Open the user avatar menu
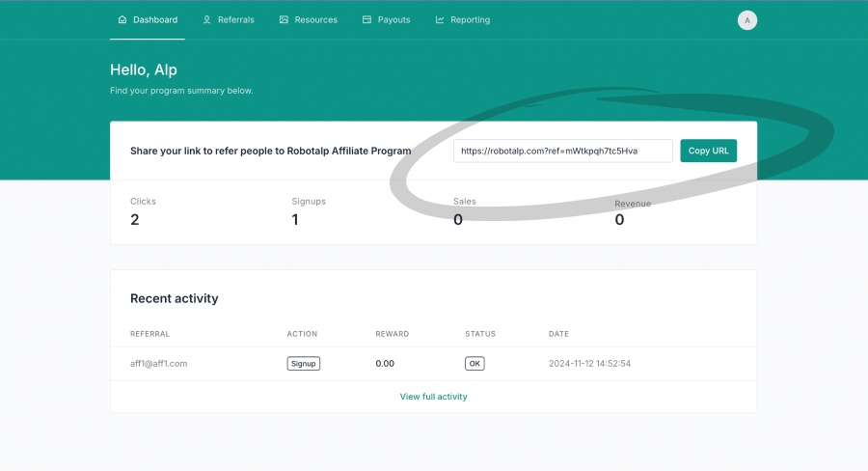The image size is (868, 471). (746, 20)
